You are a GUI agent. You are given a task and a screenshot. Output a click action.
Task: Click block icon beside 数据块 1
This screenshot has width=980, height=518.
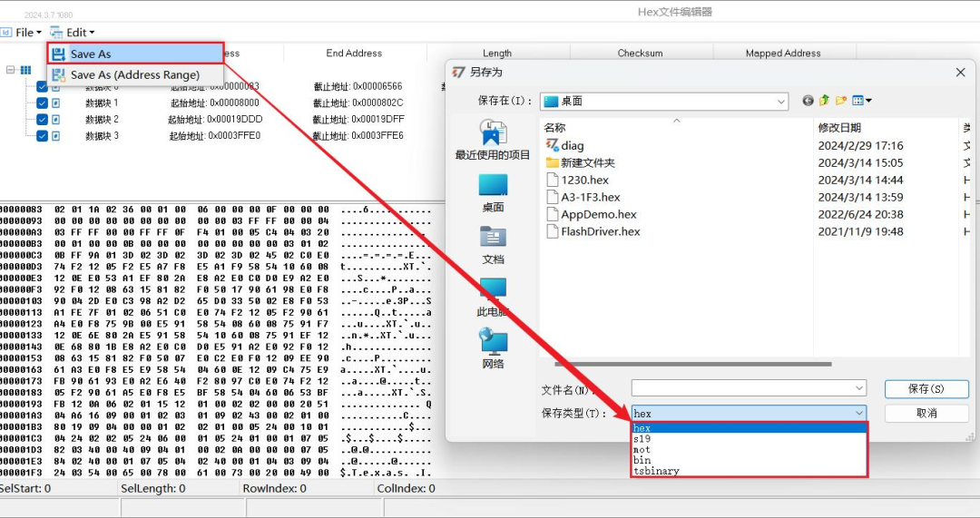[x=56, y=103]
